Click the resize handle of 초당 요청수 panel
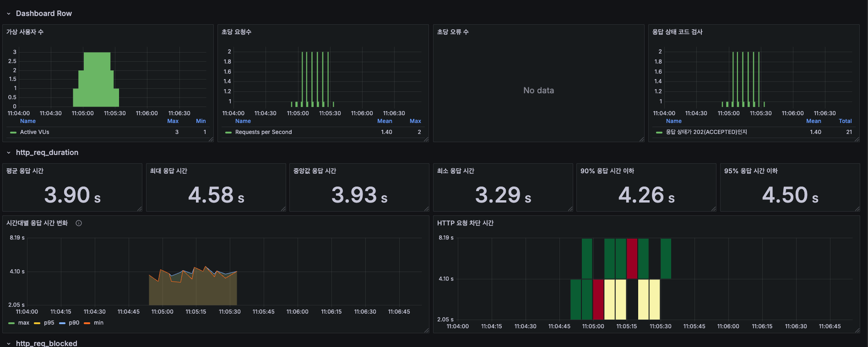868x347 pixels. [426, 139]
